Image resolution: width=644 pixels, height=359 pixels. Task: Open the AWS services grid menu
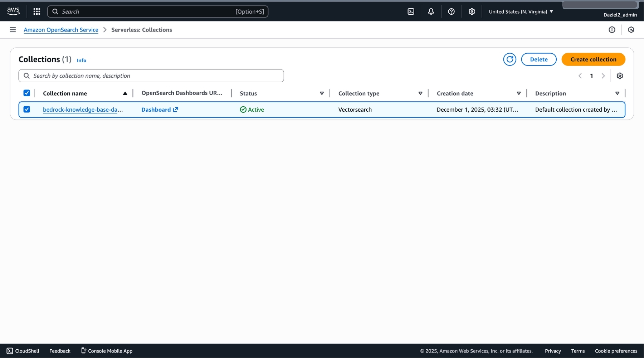click(36, 11)
